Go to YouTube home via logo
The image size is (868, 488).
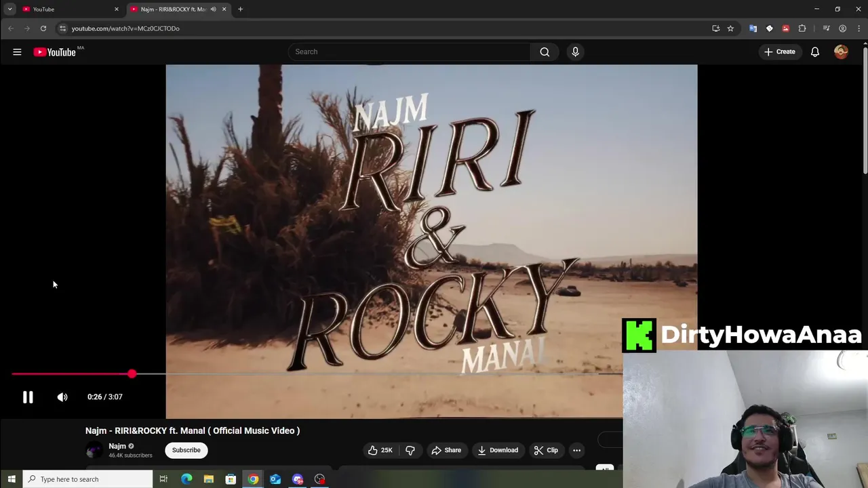54,52
